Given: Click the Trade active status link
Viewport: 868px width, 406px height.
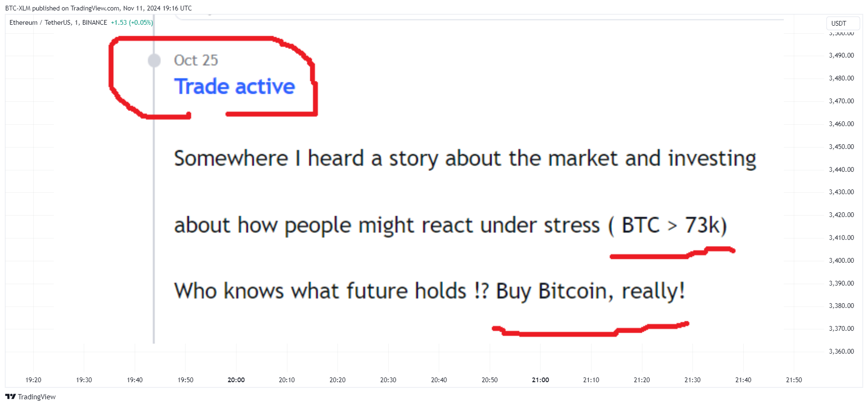Looking at the screenshot, I should [235, 87].
